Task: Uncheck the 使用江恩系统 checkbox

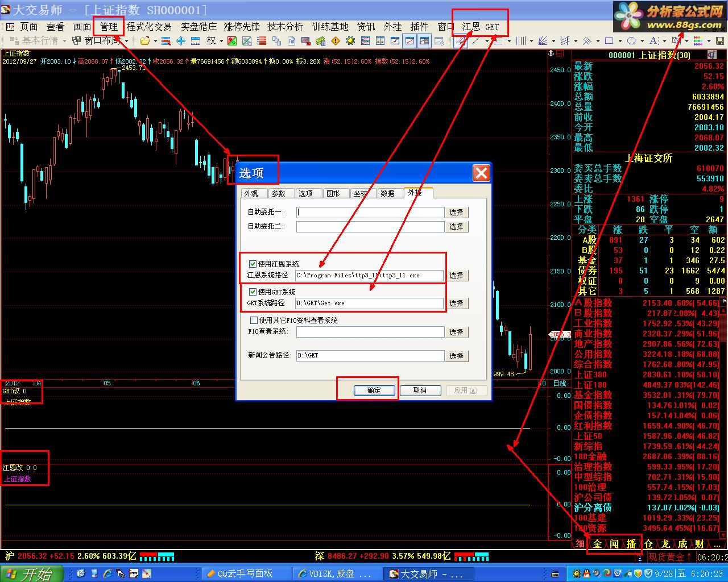Action: (253, 264)
